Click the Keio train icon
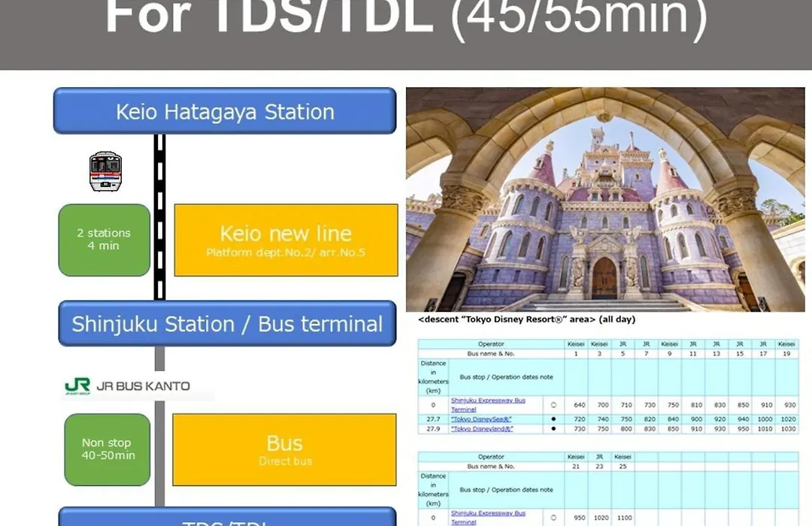 click(106, 171)
